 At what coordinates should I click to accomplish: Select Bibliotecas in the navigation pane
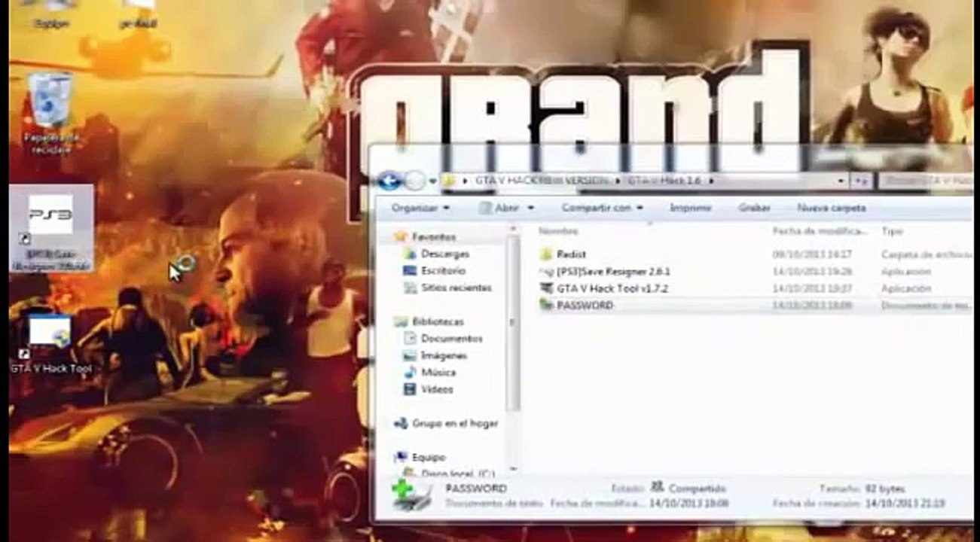point(438,321)
